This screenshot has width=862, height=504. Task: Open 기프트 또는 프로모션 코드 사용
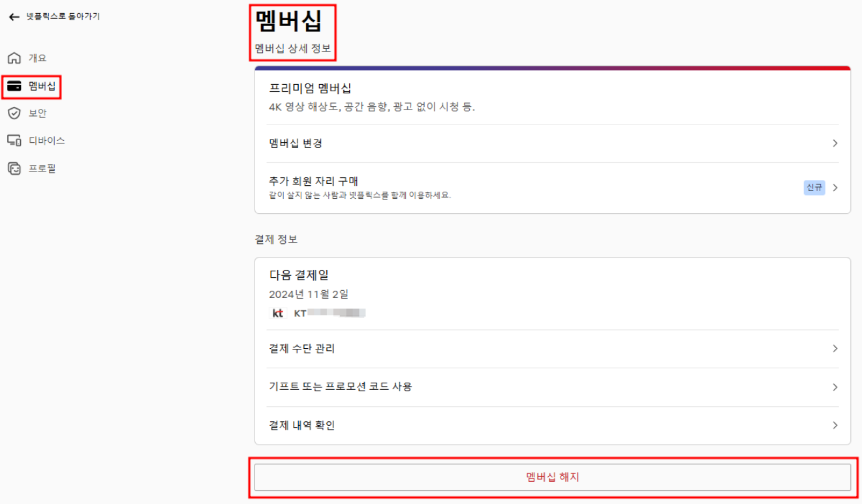tap(553, 387)
